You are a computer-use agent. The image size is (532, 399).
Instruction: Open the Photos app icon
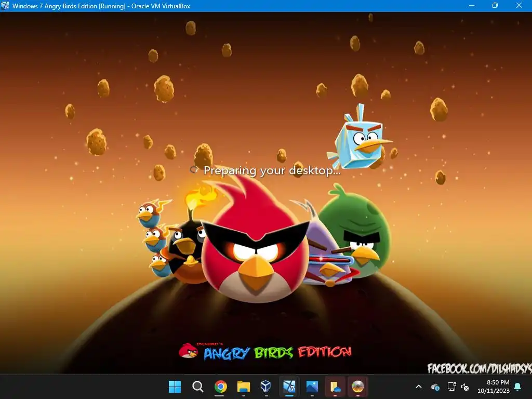312,386
